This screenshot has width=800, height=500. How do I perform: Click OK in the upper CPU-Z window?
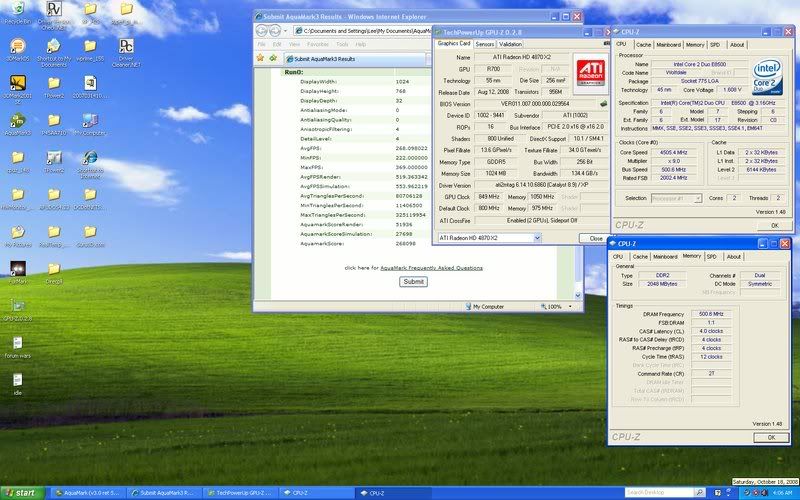[x=774, y=226]
